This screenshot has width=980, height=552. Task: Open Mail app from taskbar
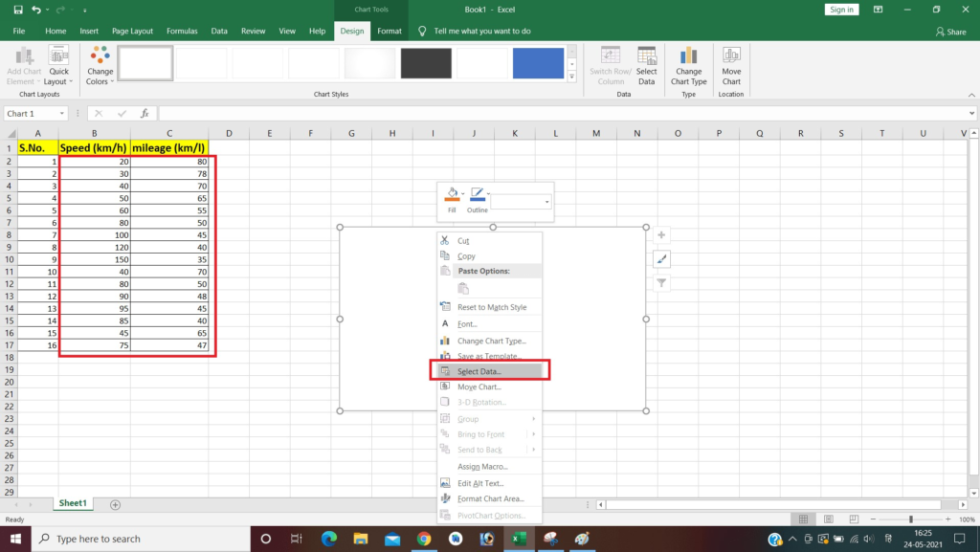[392, 539]
